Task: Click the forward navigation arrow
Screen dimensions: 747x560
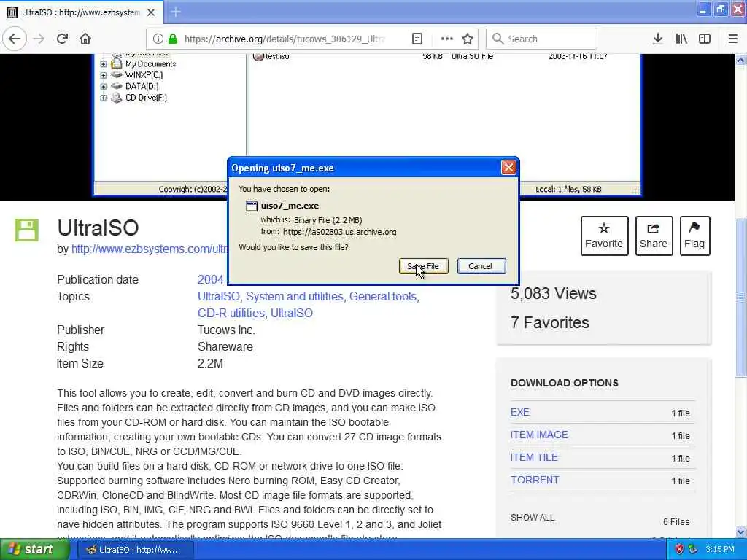Action: [39, 39]
